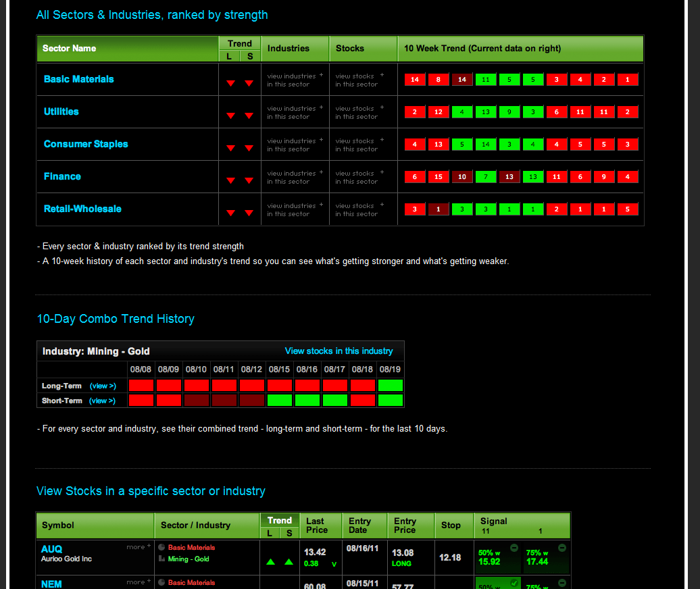The image size is (700, 589).
Task: Open the Utilities sector link
Action: click(x=61, y=111)
